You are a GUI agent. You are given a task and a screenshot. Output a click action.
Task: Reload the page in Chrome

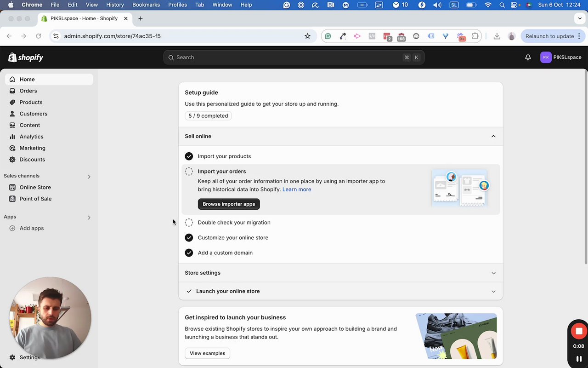(x=39, y=36)
